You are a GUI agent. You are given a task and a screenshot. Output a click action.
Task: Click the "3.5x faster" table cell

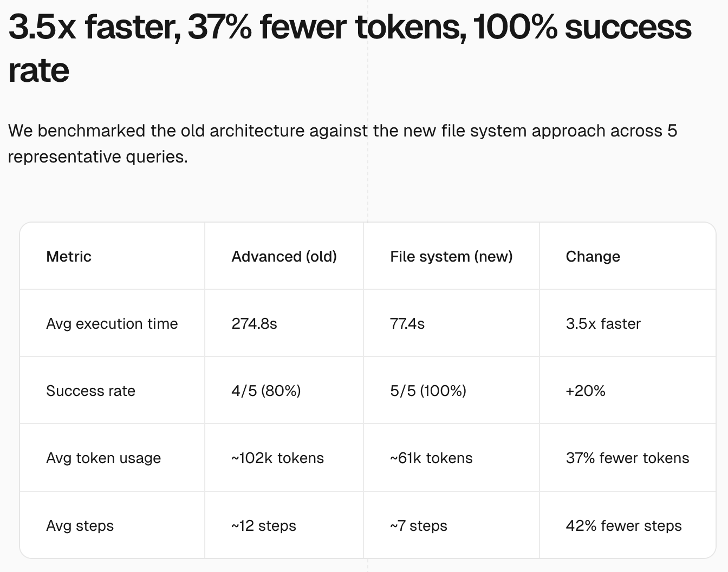[x=603, y=323]
